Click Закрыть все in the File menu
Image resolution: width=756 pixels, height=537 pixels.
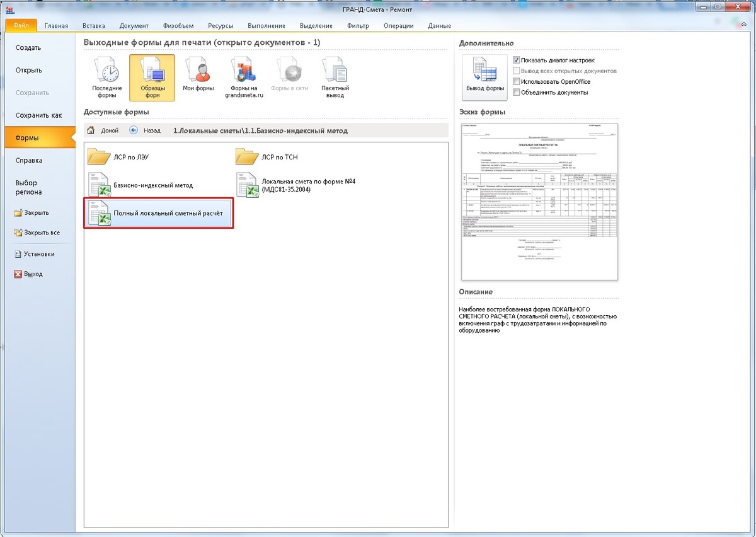pyautogui.click(x=40, y=233)
